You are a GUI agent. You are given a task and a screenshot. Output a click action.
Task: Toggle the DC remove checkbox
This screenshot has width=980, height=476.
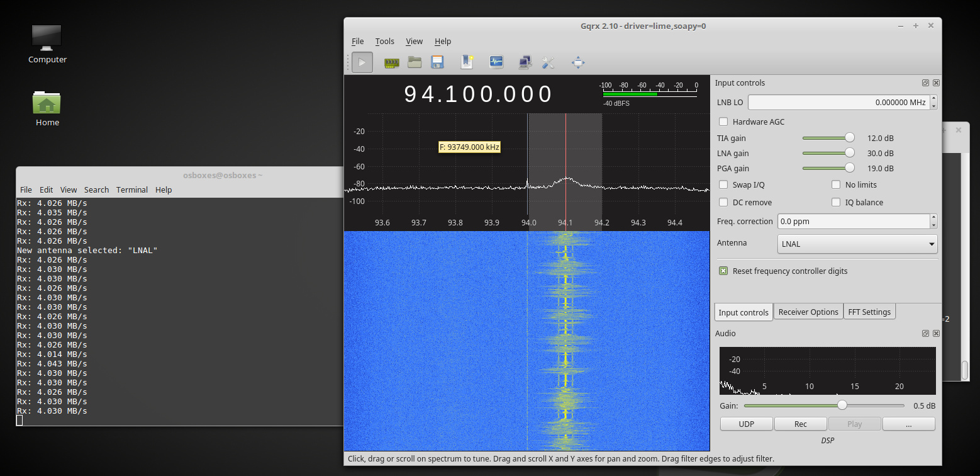tap(723, 202)
